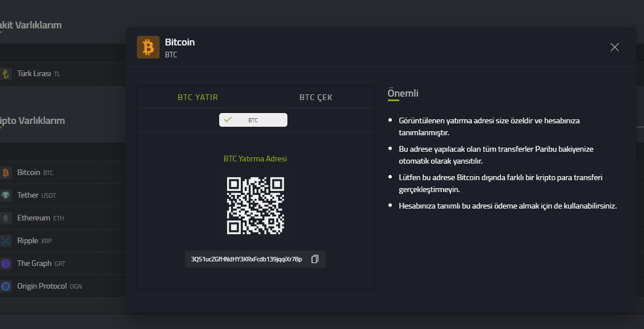The height and width of the screenshot is (329, 644).
Task: Select the BTC network option
Action: click(253, 120)
